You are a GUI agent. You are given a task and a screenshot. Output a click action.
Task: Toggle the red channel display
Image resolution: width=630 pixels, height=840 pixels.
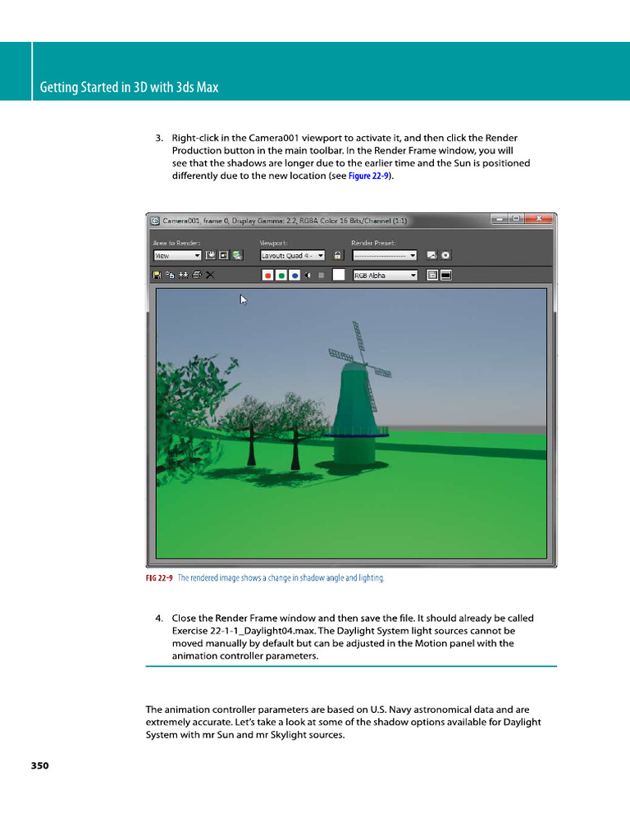click(x=267, y=276)
